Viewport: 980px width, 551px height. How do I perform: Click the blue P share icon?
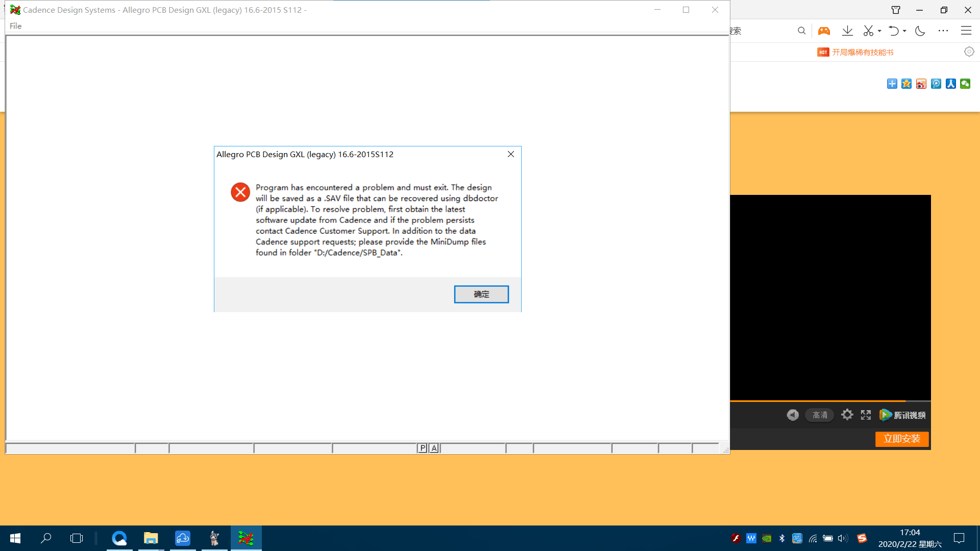936,84
